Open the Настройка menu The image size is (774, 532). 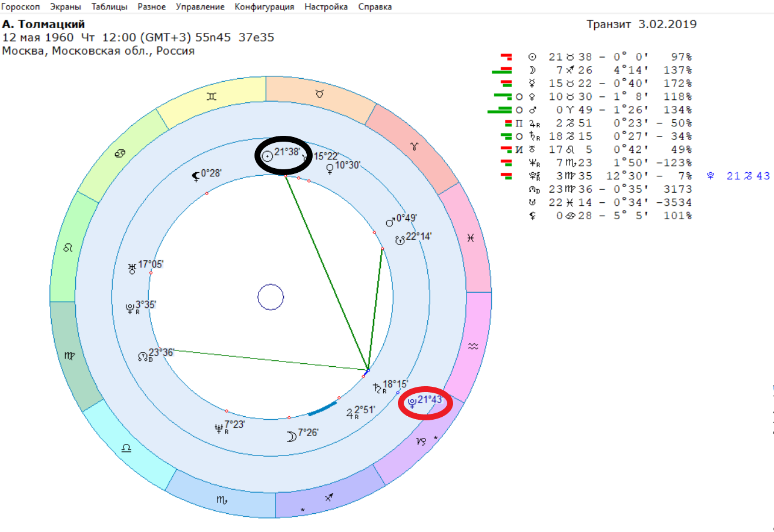pos(326,7)
